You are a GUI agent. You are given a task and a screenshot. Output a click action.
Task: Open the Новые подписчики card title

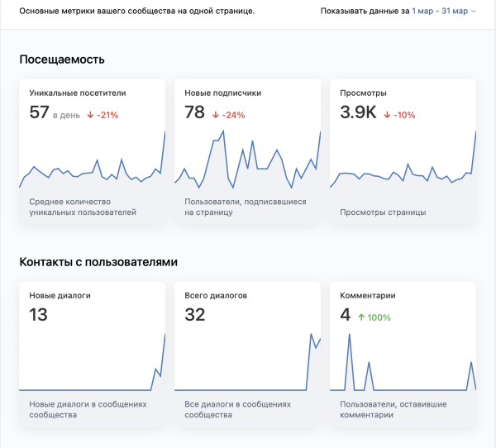[222, 93]
